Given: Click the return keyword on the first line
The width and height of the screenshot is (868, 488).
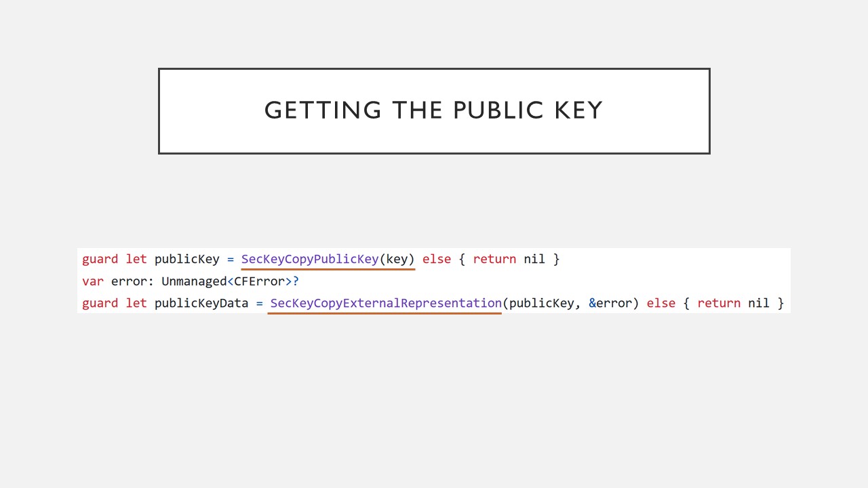Looking at the screenshot, I should 494,259.
